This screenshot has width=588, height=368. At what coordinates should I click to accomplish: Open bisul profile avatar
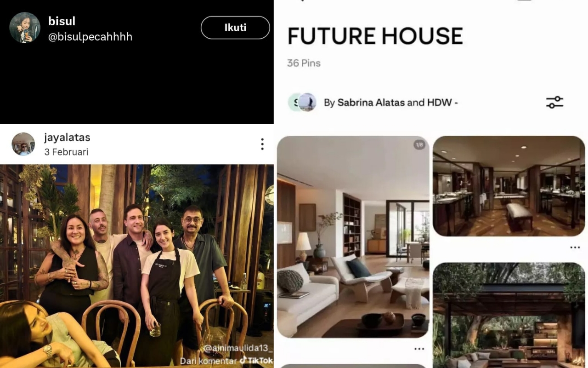coord(25,28)
